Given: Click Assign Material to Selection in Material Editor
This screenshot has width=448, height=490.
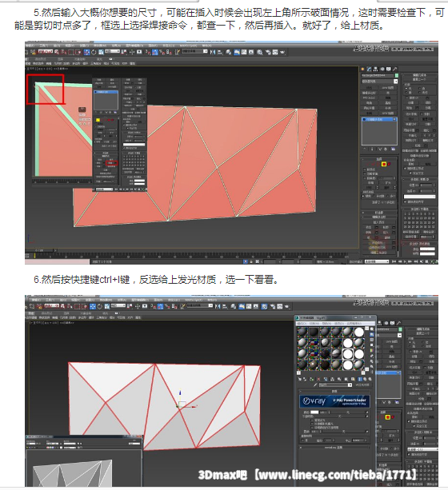Looking at the screenshot, I should (x=311, y=379).
